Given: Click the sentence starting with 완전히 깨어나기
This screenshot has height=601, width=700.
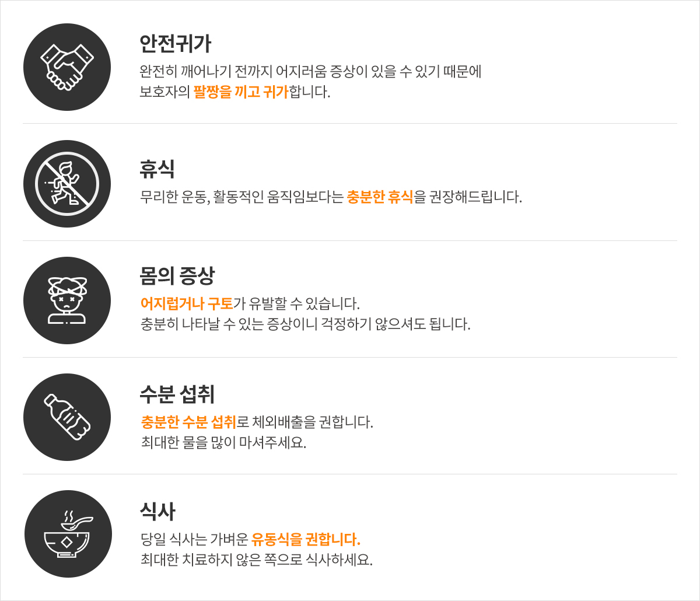Looking at the screenshot, I should tap(310, 72).
